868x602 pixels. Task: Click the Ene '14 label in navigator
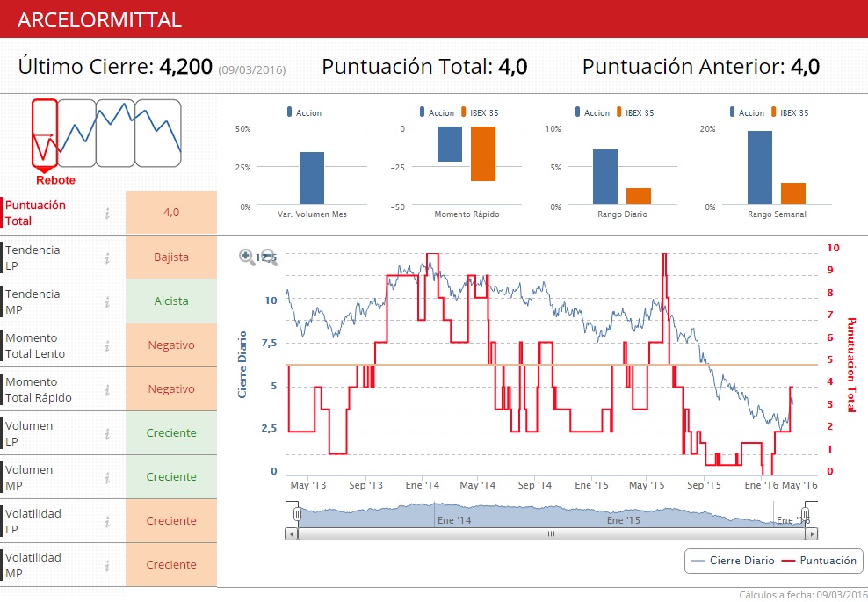454,520
